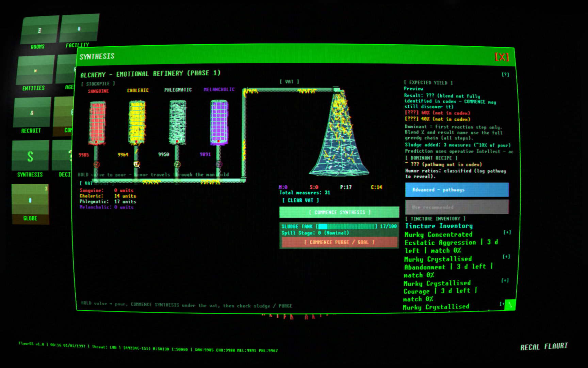The height and width of the screenshot is (368, 588).
Task: Click the PHLEGMATIC stockpile label
Action: pyautogui.click(x=178, y=90)
